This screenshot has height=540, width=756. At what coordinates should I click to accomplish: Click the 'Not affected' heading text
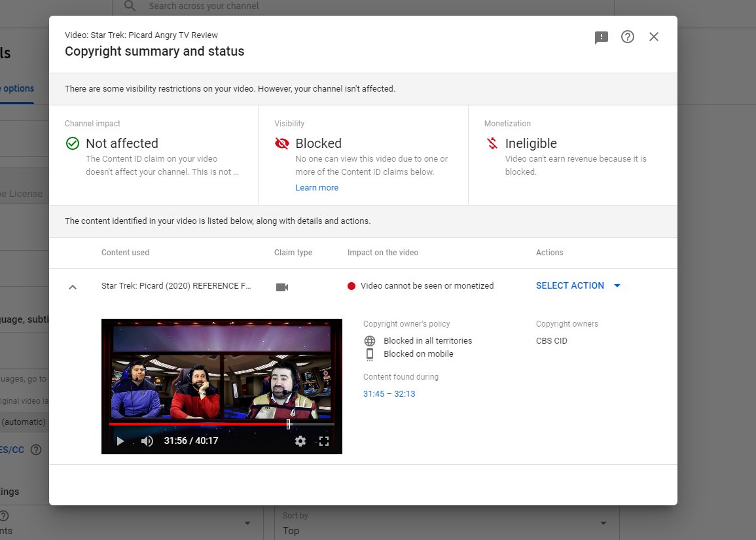pyautogui.click(x=122, y=143)
